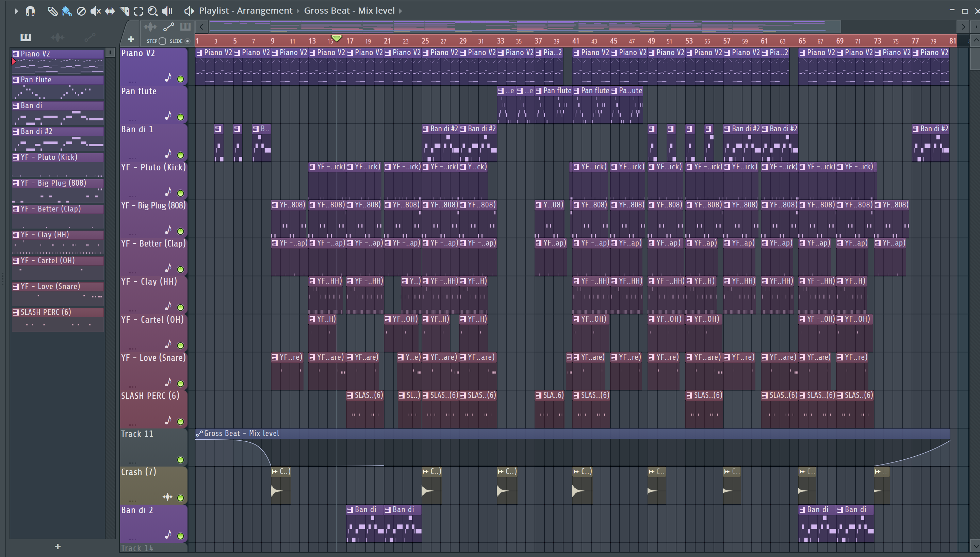Click note icon on YF - Big Plug (808) track
Viewport: 980px width, 557px height.
(168, 230)
